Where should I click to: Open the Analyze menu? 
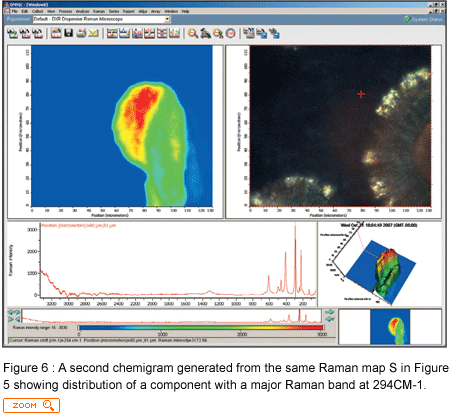tap(83, 11)
